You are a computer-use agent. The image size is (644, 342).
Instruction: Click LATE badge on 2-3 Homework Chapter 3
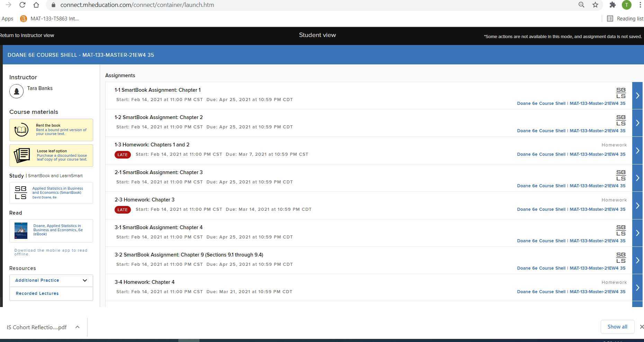pyautogui.click(x=123, y=210)
